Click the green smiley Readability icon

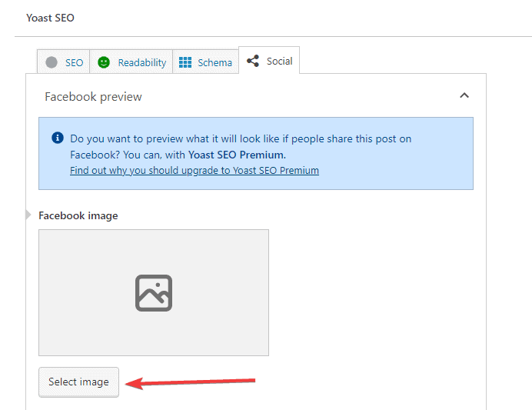pos(104,62)
